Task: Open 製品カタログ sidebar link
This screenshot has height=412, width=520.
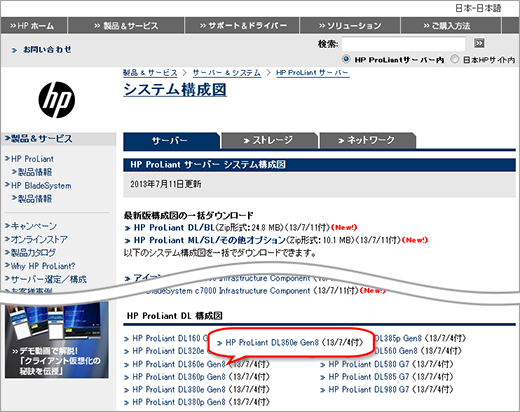Action: [x=33, y=253]
